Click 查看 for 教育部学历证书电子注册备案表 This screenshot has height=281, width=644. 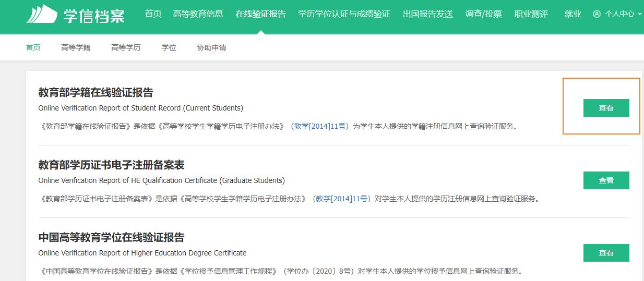pos(606,180)
